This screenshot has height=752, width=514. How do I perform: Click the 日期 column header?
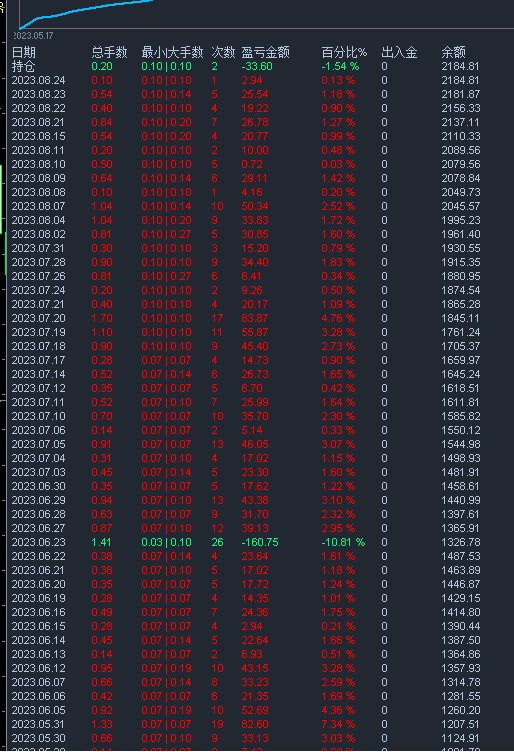click(x=23, y=52)
